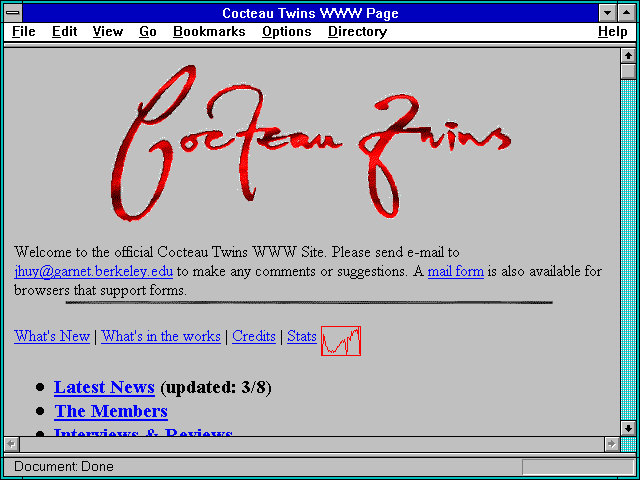Visit the Credits link
The image size is (640, 480).
(254, 336)
